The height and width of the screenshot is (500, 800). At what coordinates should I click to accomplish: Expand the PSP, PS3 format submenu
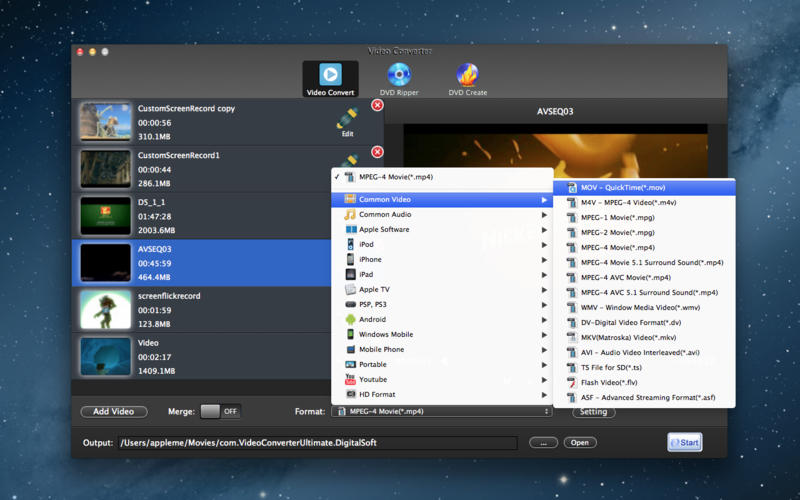click(x=442, y=305)
